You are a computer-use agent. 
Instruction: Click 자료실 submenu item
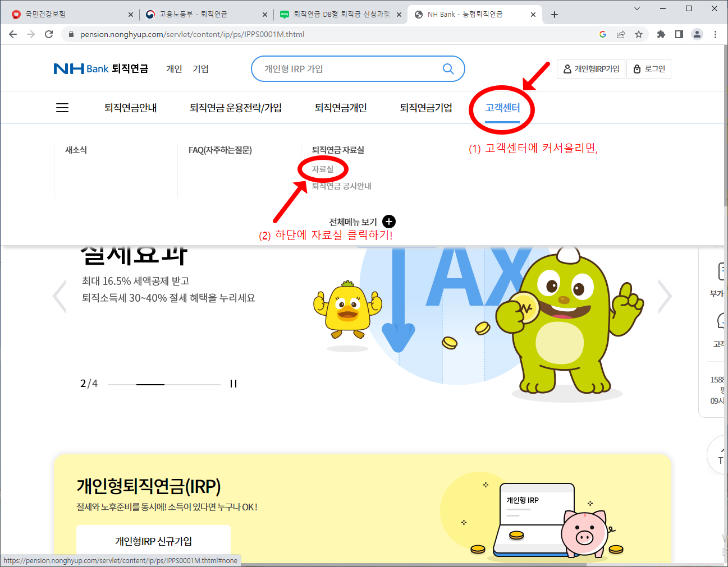pos(323,169)
